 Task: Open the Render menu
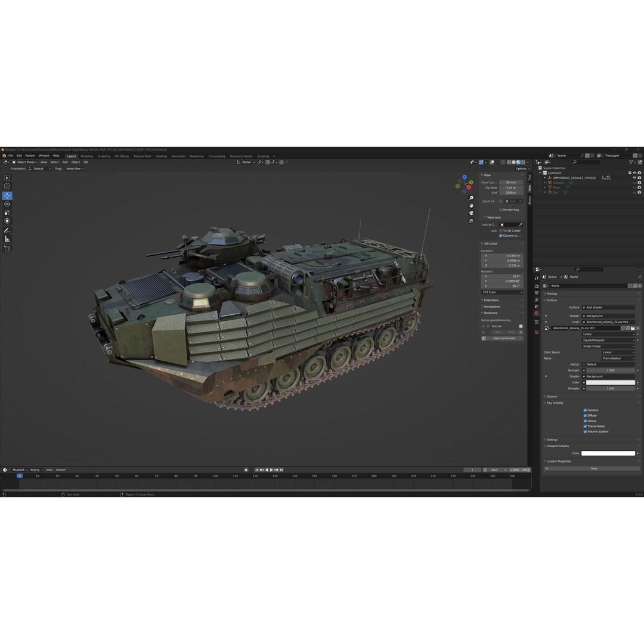30,156
